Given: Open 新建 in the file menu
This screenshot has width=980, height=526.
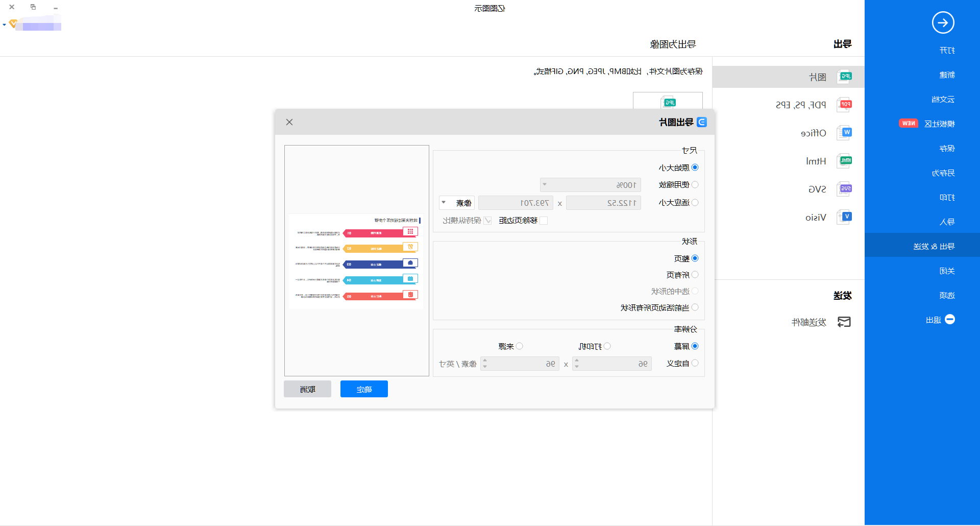Looking at the screenshot, I should [947, 75].
